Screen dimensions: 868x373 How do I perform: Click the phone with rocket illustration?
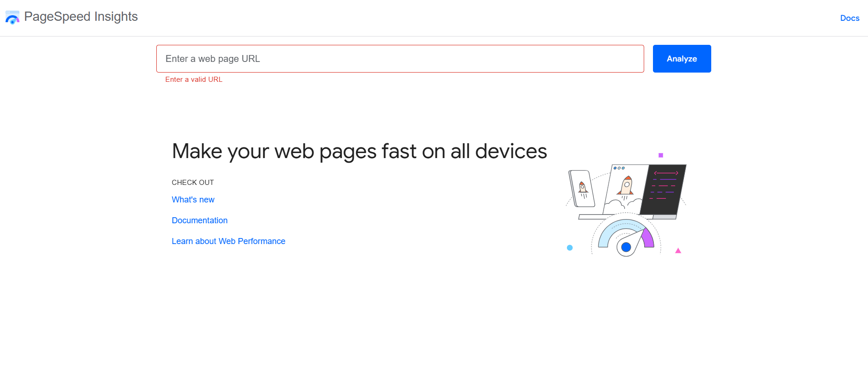click(582, 188)
